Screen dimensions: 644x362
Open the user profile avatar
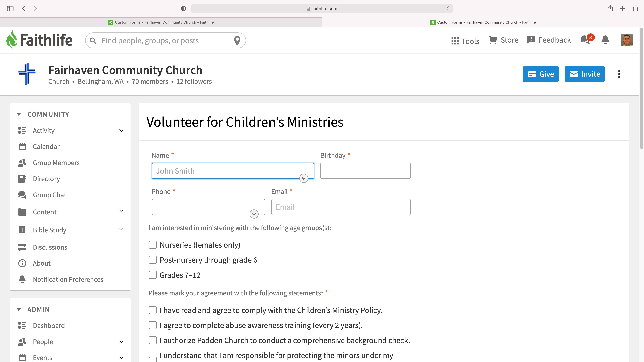(x=627, y=40)
